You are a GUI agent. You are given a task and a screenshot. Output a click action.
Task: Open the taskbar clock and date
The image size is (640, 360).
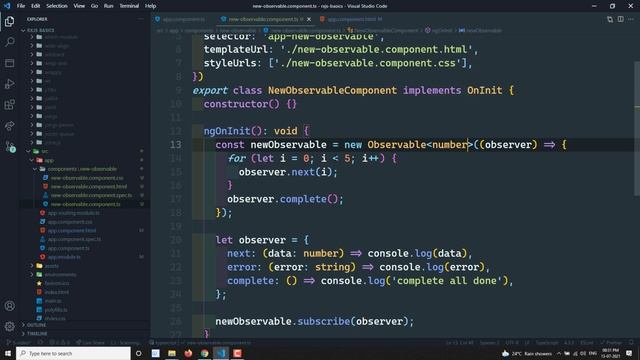click(610, 353)
